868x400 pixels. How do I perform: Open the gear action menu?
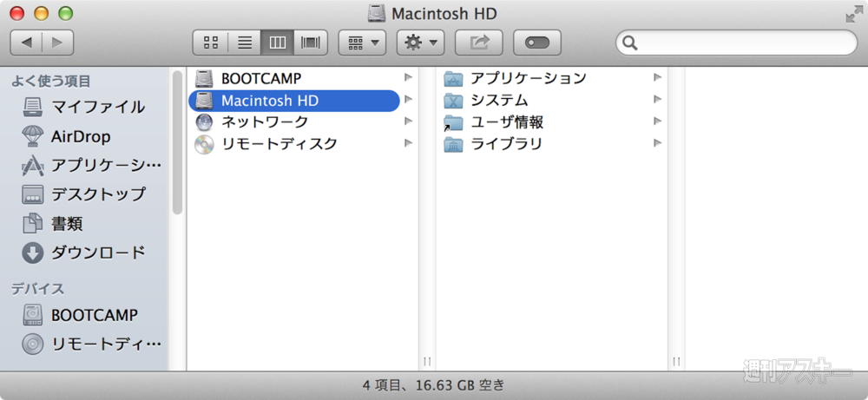[x=421, y=43]
